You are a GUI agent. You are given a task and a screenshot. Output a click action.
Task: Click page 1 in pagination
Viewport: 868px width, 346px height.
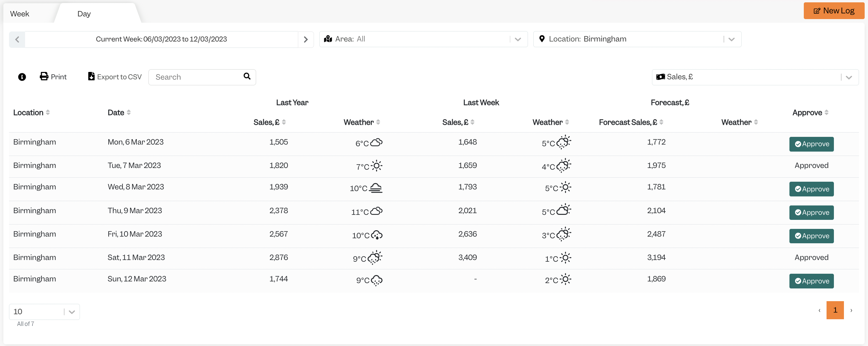click(x=835, y=310)
